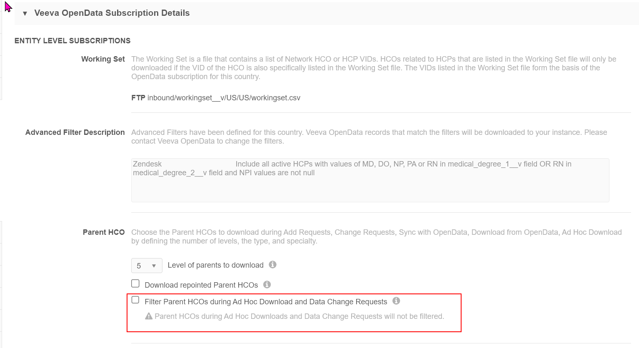Click the warning triangle icon below filter option
The height and width of the screenshot is (348, 644).
pyautogui.click(x=149, y=316)
